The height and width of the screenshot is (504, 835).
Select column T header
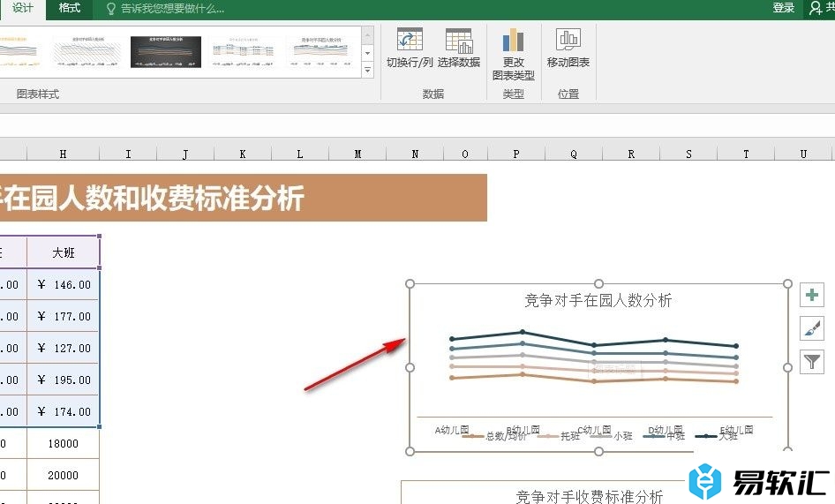(746, 154)
